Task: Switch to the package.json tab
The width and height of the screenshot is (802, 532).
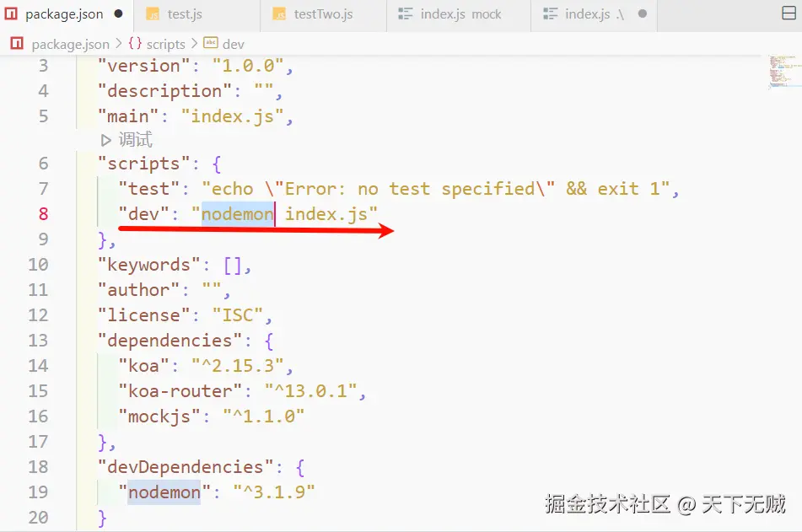Action: (x=67, y=15)
